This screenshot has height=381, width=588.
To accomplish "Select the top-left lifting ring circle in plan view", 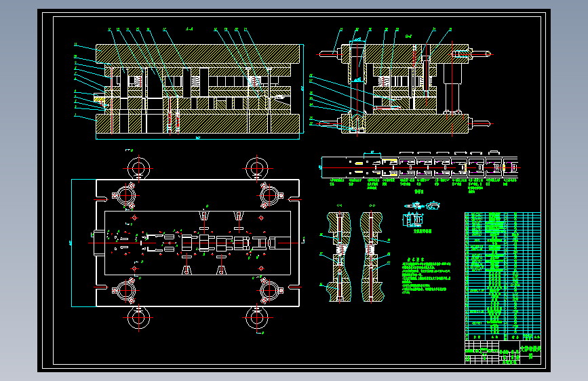I will click(139, 168).
